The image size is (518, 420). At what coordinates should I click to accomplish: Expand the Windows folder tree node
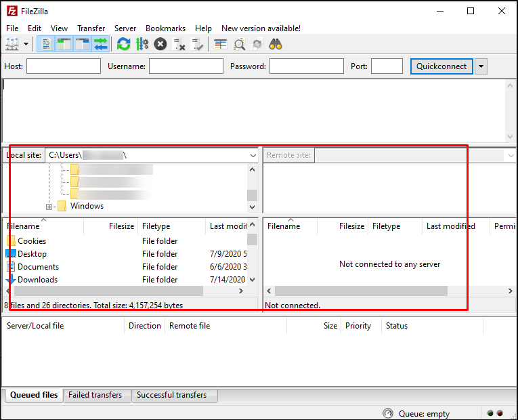point(49,207)
